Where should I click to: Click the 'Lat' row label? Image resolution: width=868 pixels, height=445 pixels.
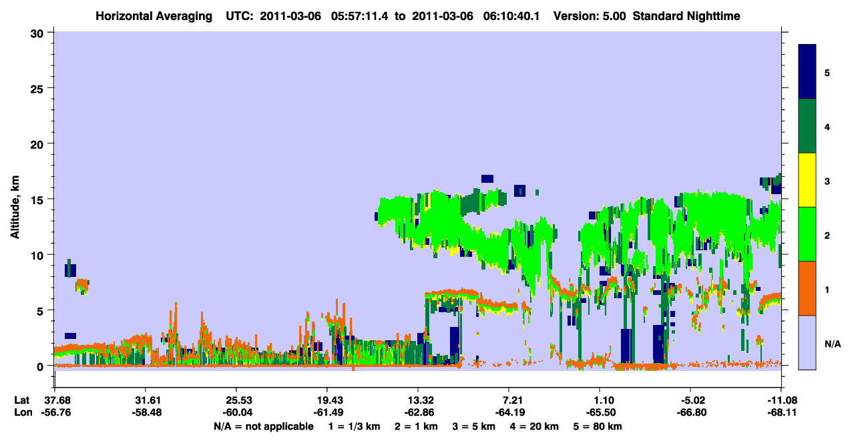[x=21, y=400]
